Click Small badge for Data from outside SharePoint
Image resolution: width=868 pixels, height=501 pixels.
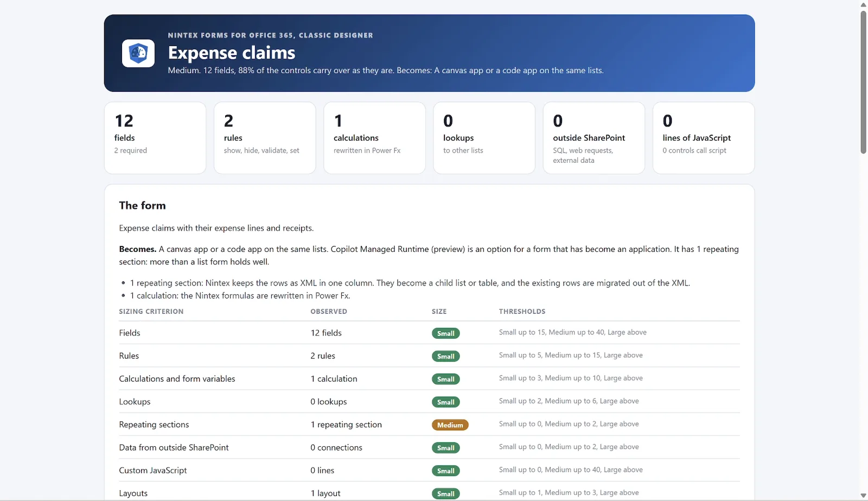[446, 448]
